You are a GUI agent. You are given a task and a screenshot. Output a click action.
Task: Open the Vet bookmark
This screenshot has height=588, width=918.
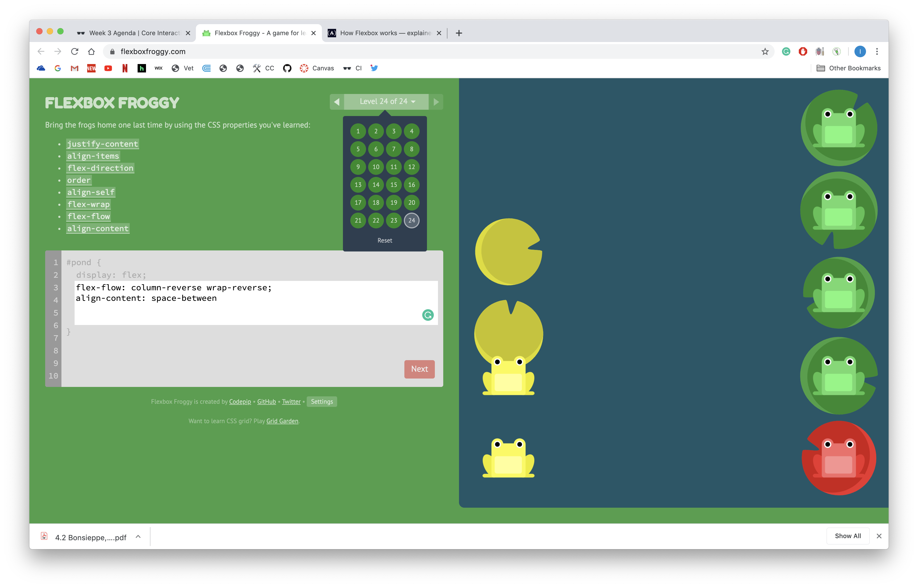point(182,68)
